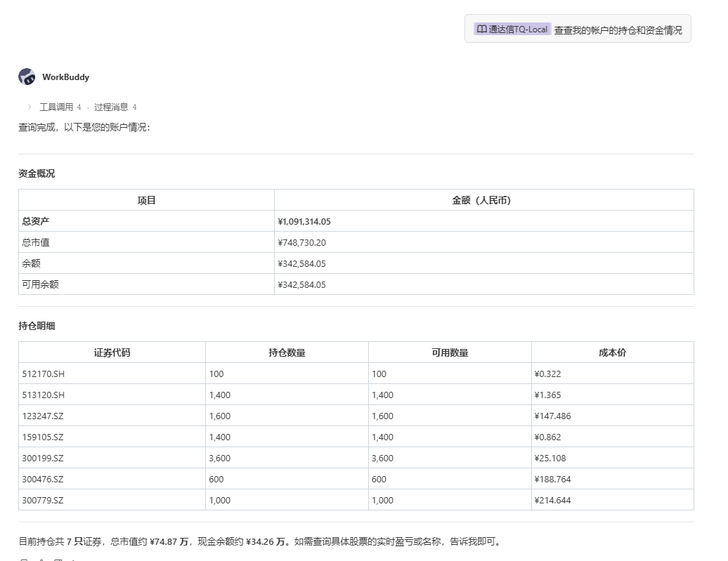Click the WorkBuddy name label
Viewport: 728px width, 561px height.
(65, 77)
